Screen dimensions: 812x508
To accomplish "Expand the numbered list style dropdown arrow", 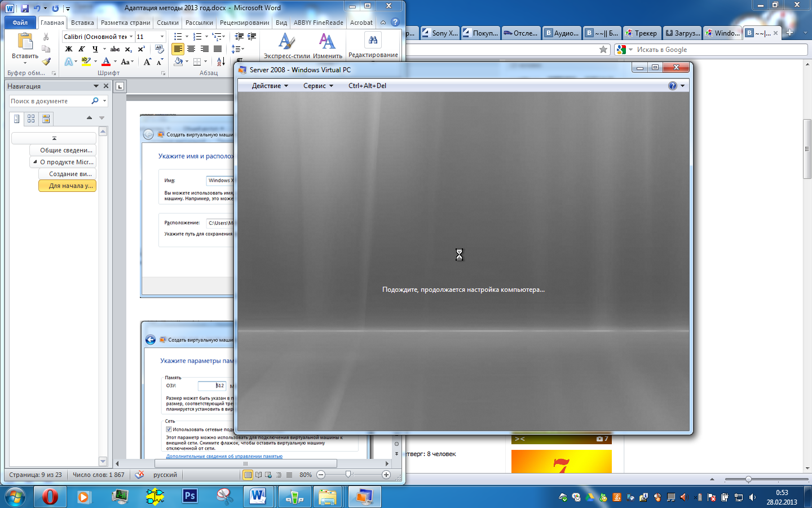I will point(206,37).
